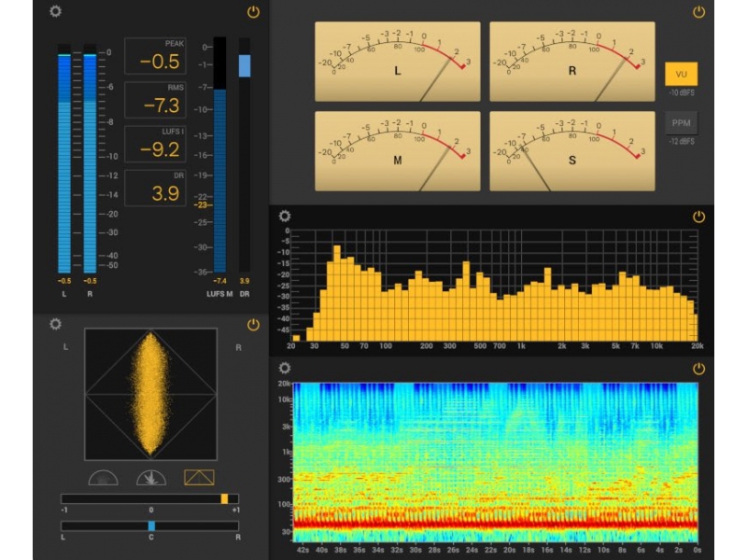Click the L VU meter dial
747x560 pixels.
point(398,62)
